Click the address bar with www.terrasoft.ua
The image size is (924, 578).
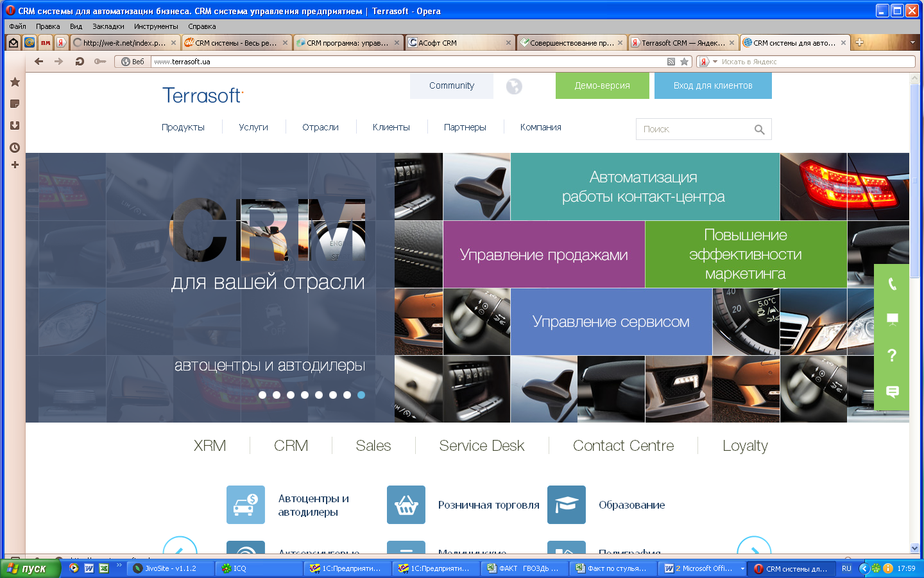(x=409, y=62)
